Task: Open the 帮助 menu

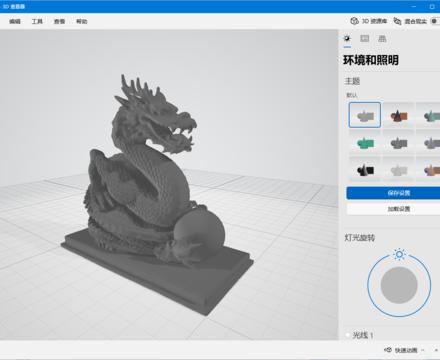Action: point(82,21)
